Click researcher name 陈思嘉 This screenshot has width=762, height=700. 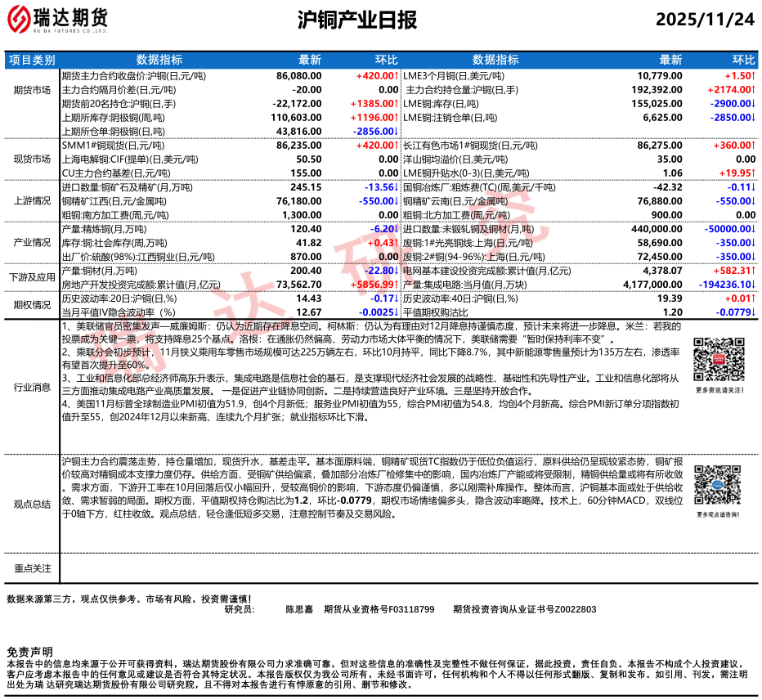coord(299,609)
